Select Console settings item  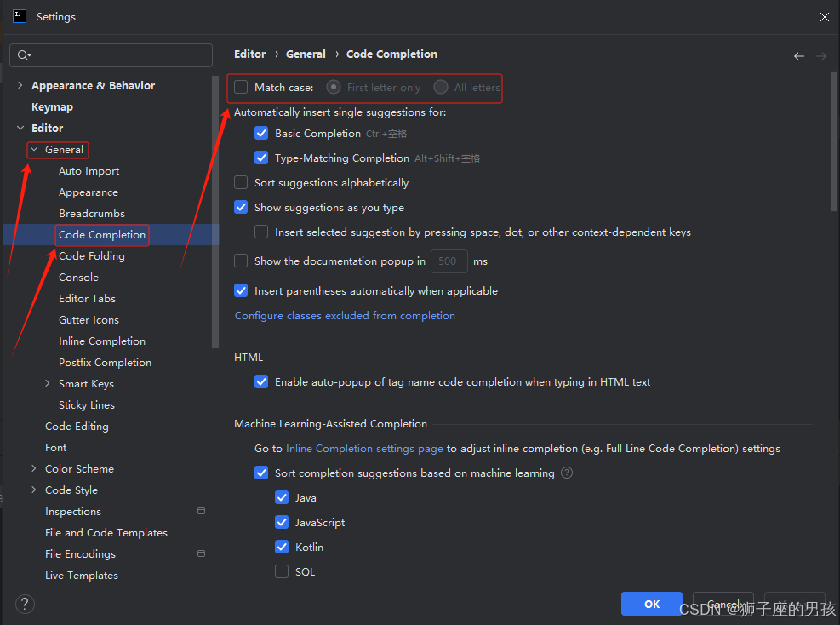pos(79,277)
